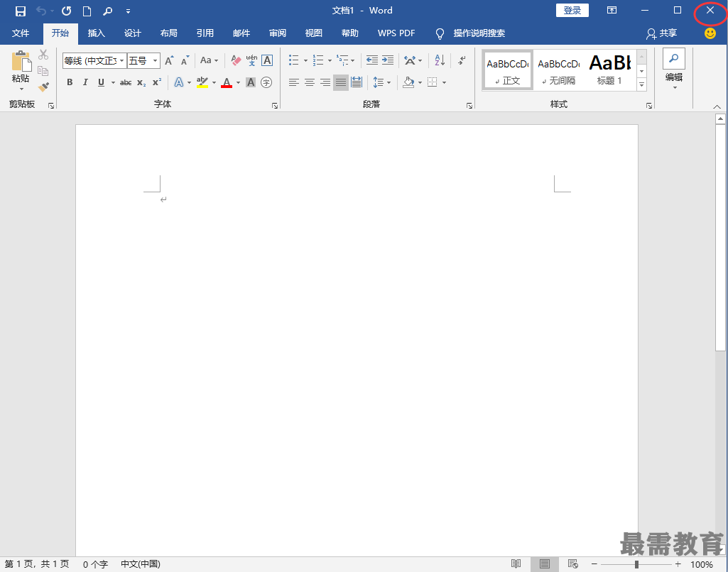Screen dimensions: 728x572
Task: Open the 编辑 Editing button
Action: (x=674, y=69)
